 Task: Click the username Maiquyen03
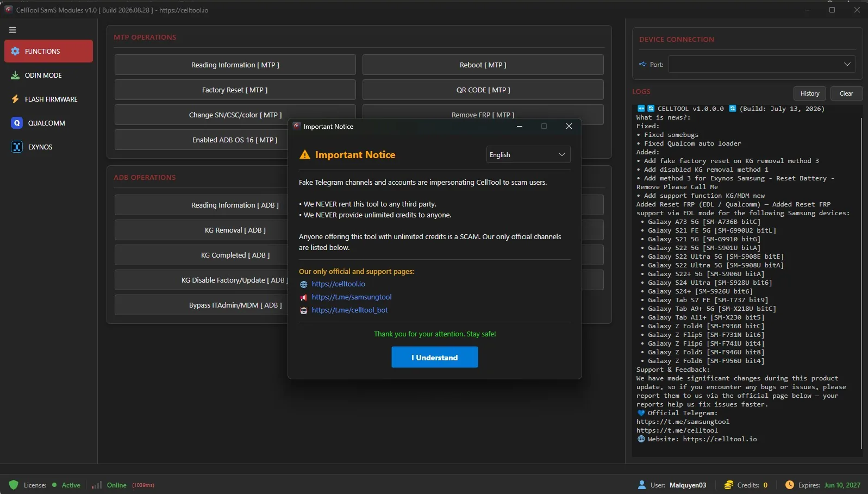(688, 485)
